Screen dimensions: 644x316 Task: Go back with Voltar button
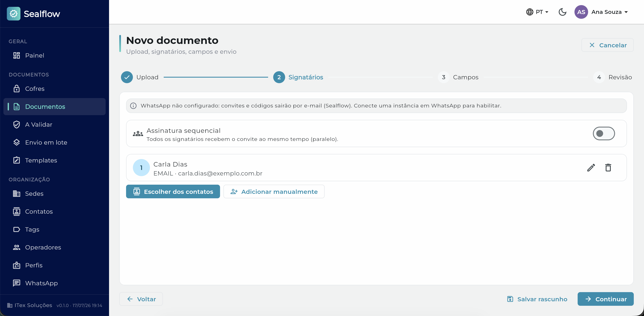[x=141, y=299]
